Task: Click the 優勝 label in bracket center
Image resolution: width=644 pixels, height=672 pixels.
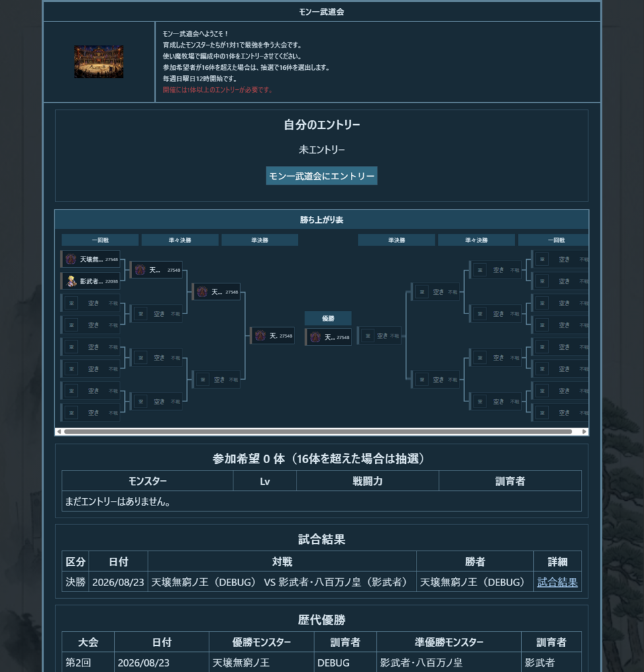Action: [x=328, y=318]
